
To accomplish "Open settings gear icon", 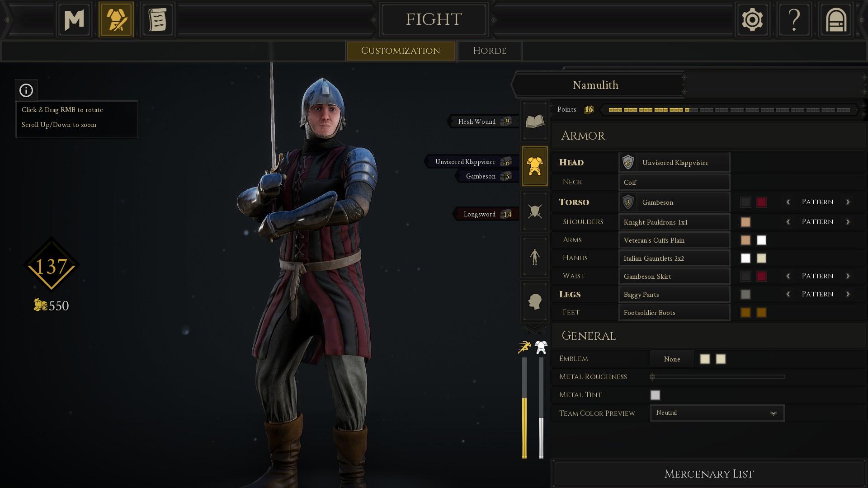I will (752, 20).
